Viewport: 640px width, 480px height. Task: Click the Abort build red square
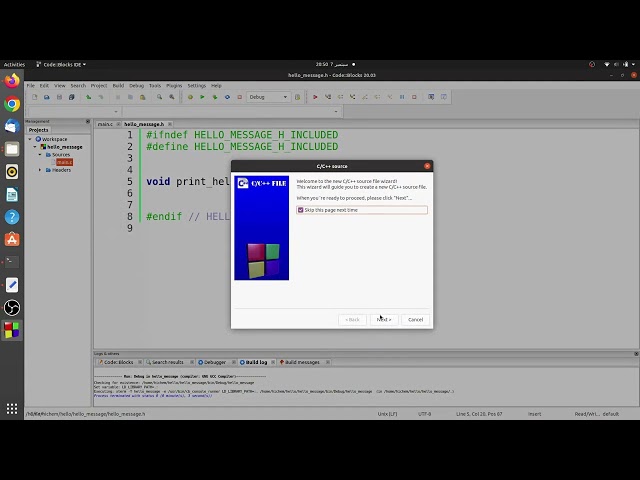pos(240,97)
